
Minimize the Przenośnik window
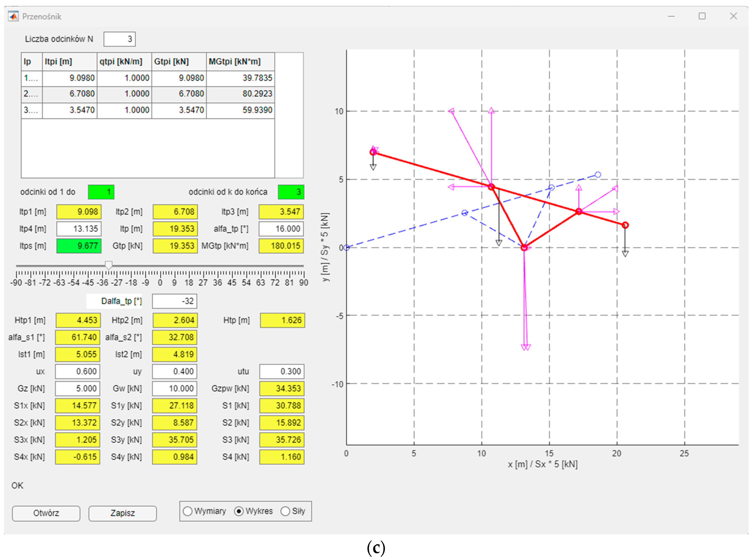point(671,16)
